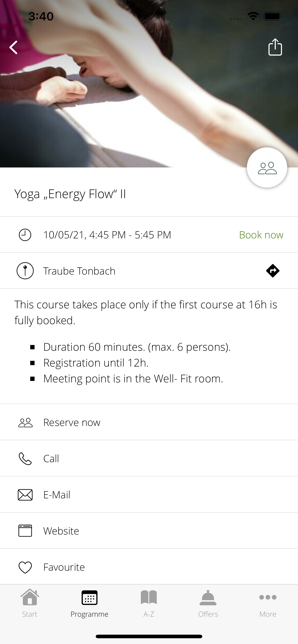This screenshot has height=644, width=298.
Task: Toggle the Favourite heart icon
Action: point(25,567)
